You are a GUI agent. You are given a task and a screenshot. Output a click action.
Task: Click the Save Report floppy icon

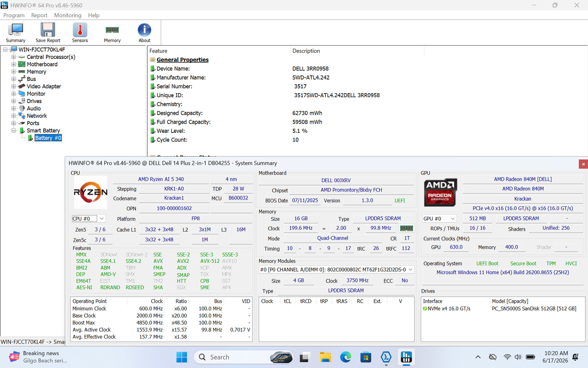[x=48, y=33]
